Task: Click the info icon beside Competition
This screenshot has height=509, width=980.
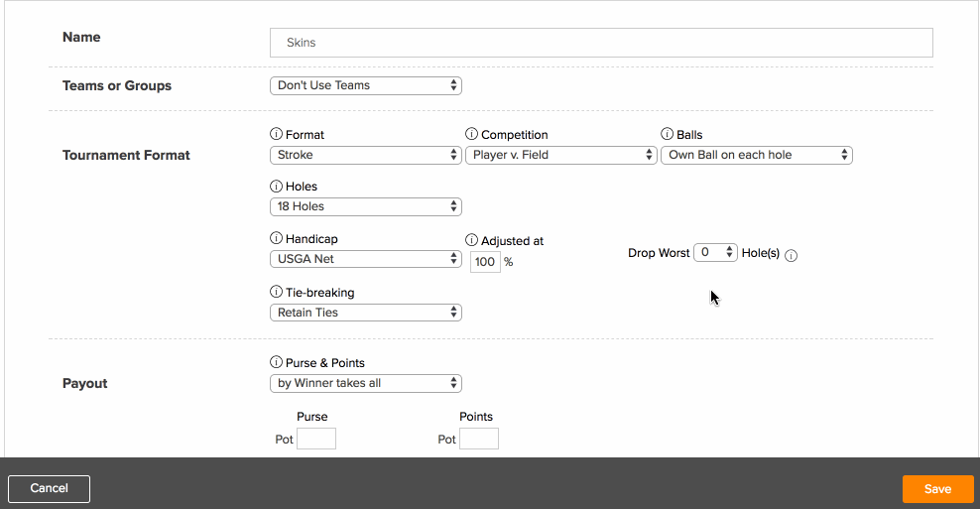Action: pyautogui.click(x=471, y=134)
